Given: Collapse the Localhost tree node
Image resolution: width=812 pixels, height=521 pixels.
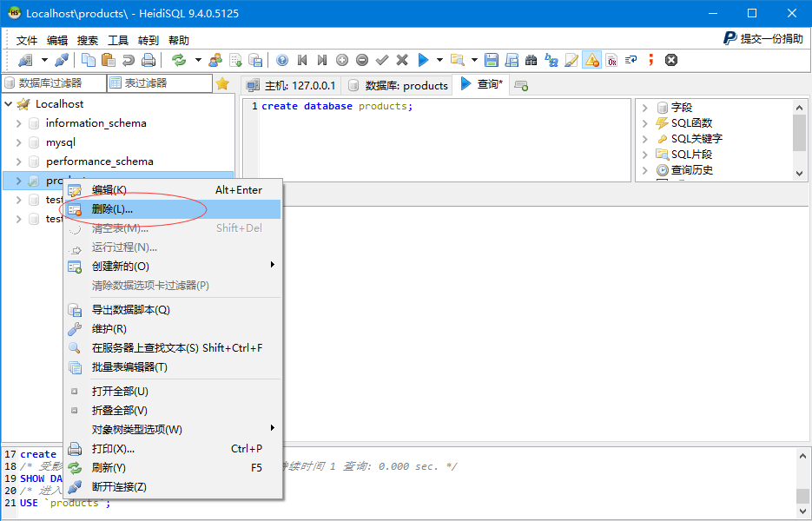Looking at the screenshot, I should click(9, 104).
